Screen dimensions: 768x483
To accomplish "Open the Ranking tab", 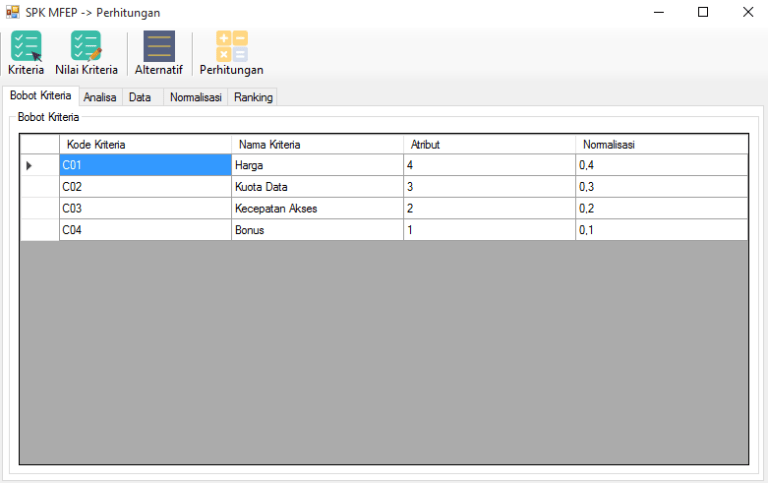I will click(253, 97).
